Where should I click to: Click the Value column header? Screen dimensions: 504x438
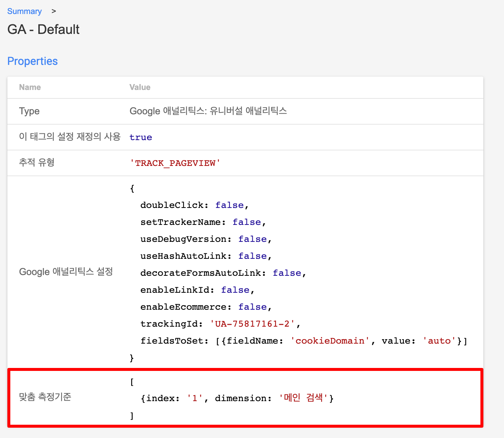[x=140, y=87]
